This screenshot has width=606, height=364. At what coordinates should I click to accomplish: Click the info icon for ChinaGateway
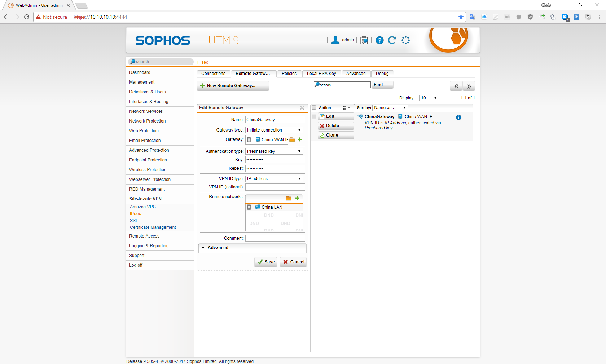tap(458, 117)
